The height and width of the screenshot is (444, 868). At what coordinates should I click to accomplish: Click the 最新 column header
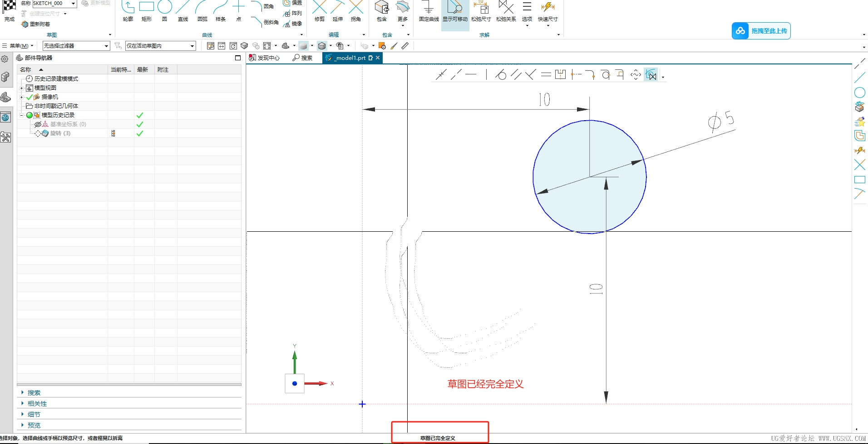click(144, 70)
